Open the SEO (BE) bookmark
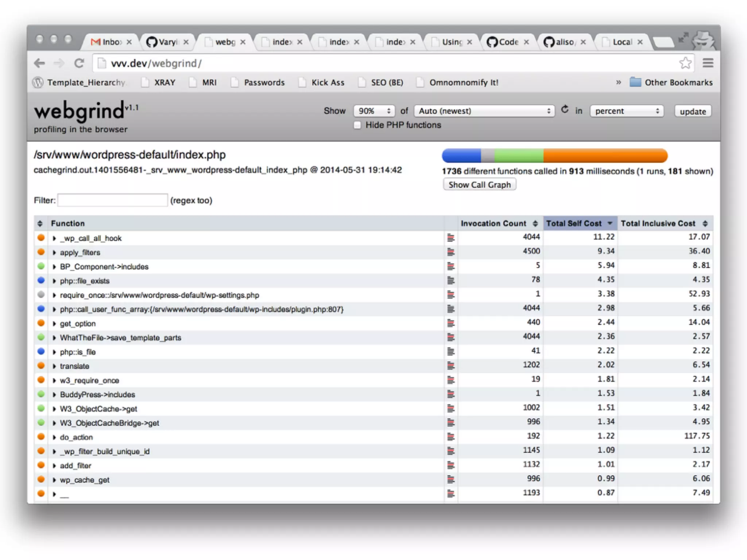Screen dimensions: 747x560 click(x=381, y=82)
